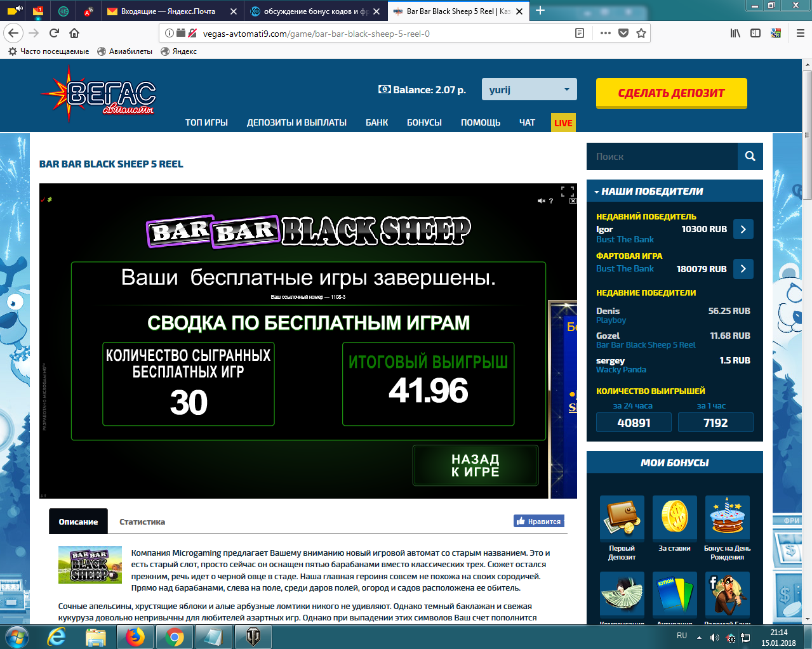Switch to обсуждение бонус кодов tab
Viewport: 812px width, 649px height.
point(316,11)
